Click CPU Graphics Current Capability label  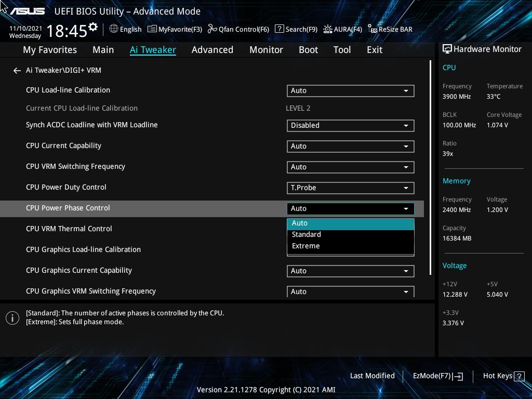pos(79,270)
